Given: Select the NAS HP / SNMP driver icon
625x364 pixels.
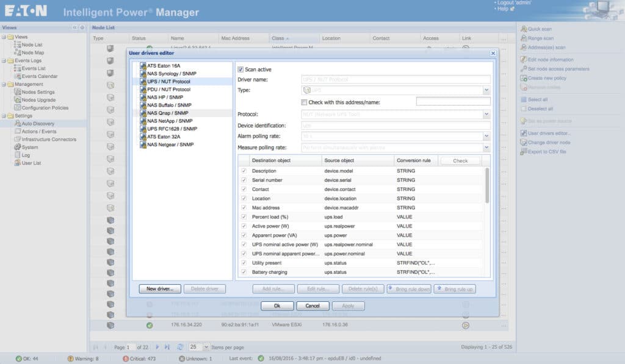Looking at the screenshot, I should click(x=143, y=97).
